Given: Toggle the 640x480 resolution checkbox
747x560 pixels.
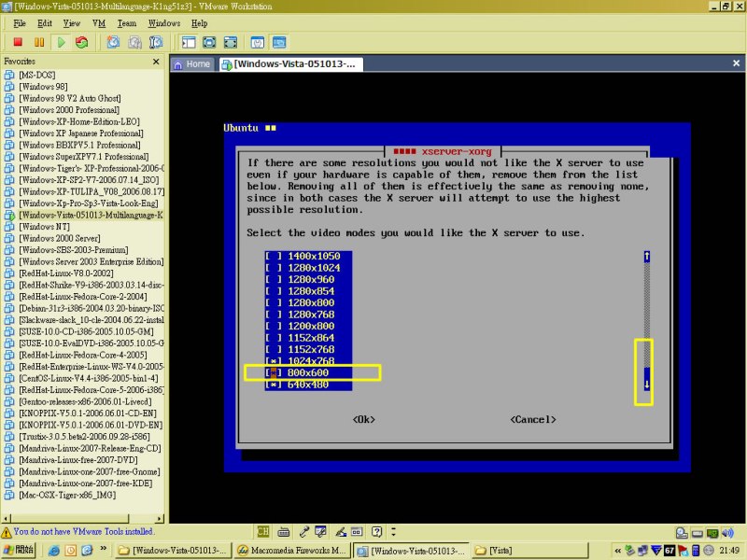Looking at the screenshot, I should click(x=274, y=385).
